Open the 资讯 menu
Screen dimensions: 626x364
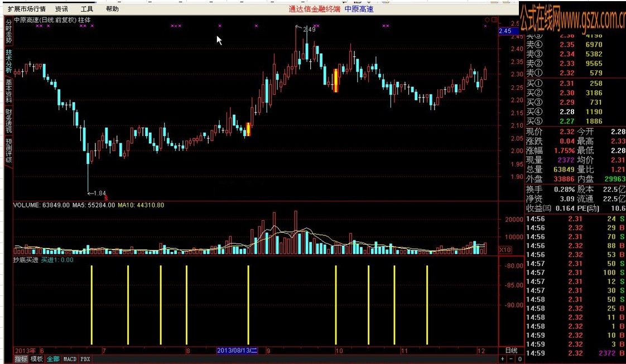tap(61, 9)
